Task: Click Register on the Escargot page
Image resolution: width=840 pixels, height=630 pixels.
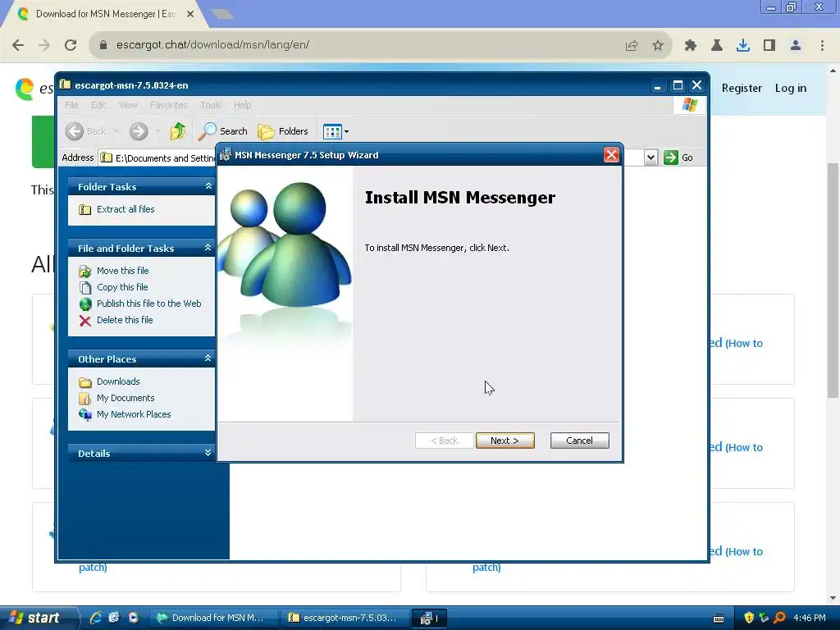Action: (x=742, y=89)
